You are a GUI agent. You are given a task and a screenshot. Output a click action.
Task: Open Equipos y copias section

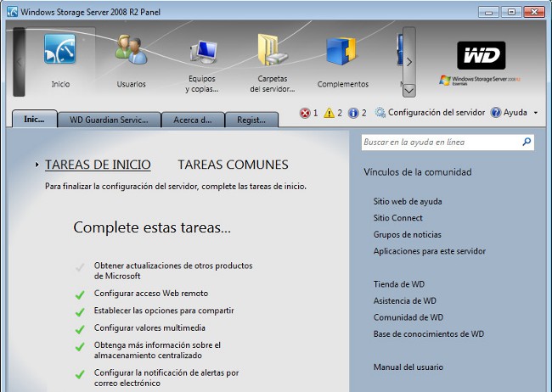pos(203,52)
